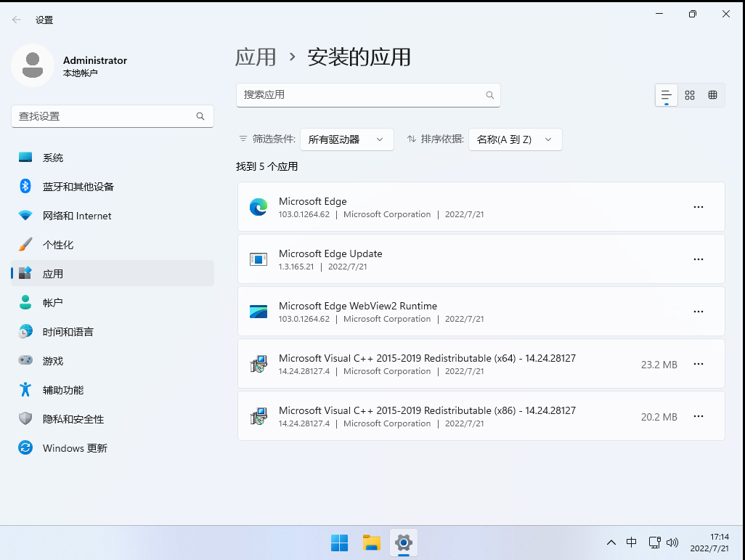Open network status tray icon
This screenshot has height=560, width=745.
654,543
